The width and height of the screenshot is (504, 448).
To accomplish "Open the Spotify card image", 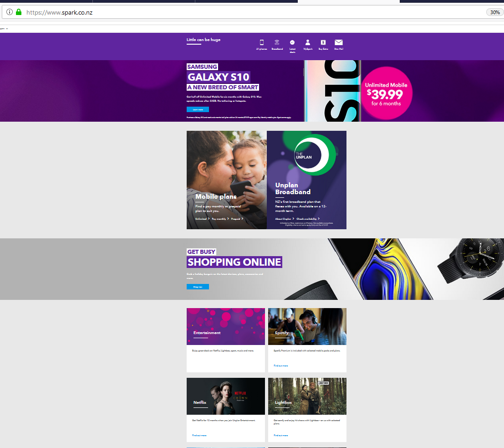I will click(x=307, y=326).
